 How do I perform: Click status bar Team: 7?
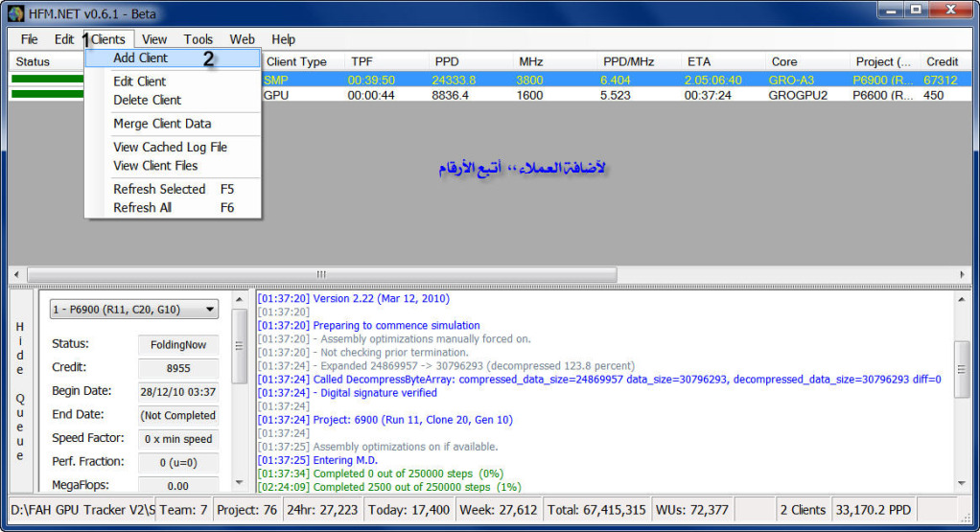tap(183, 510)
